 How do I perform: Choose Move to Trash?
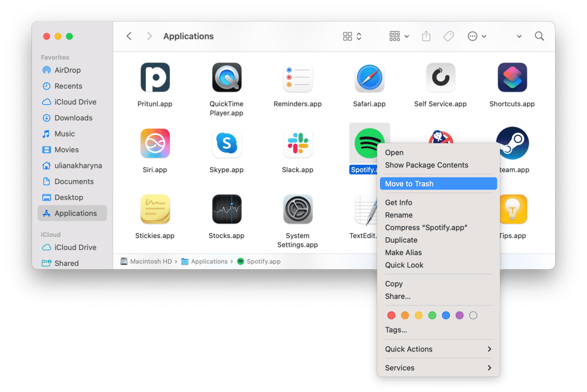tap(438, 184)
